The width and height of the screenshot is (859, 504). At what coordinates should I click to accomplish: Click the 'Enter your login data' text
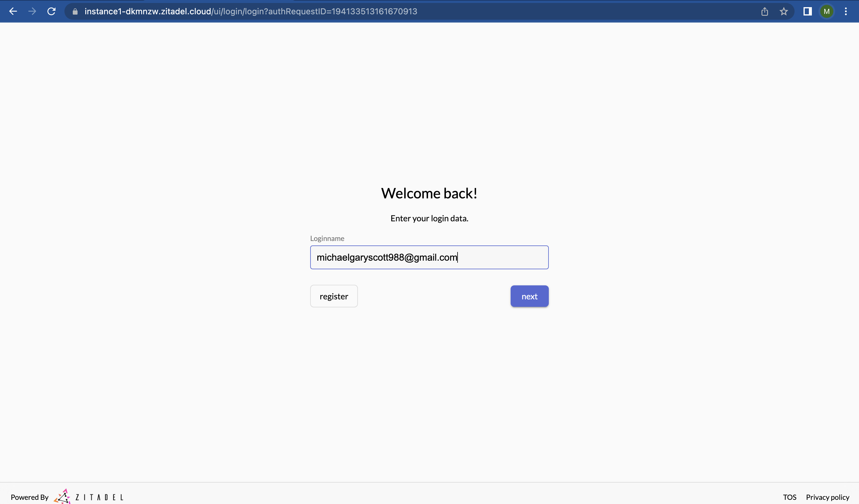pyautogui.click(x=429, y=218)
